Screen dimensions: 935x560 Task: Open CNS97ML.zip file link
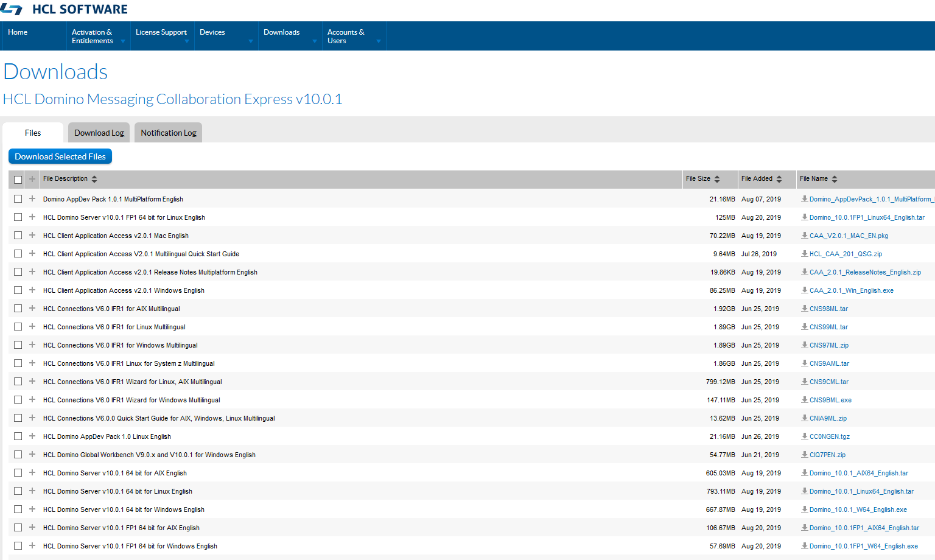(x=829, y=345)
